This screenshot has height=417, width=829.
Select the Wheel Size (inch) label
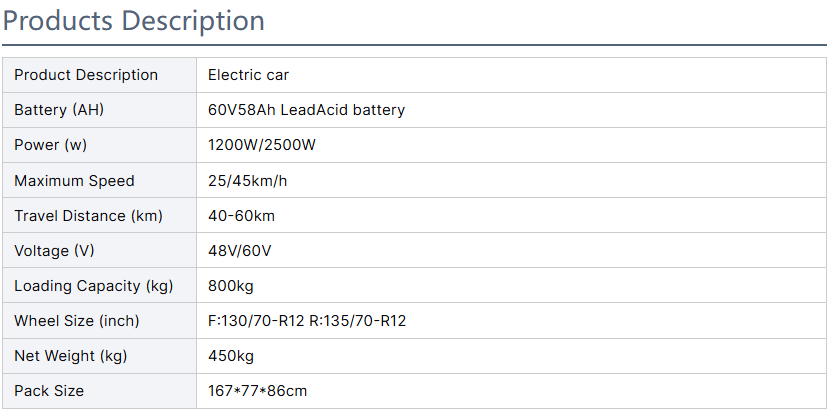77,321
